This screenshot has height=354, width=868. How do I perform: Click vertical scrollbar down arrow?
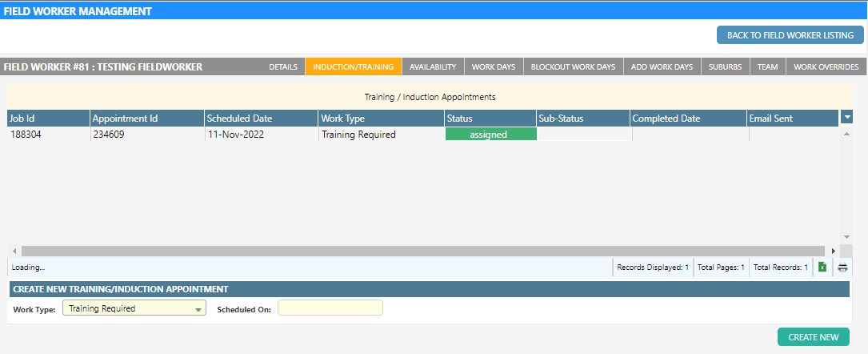tap(846, 238)
